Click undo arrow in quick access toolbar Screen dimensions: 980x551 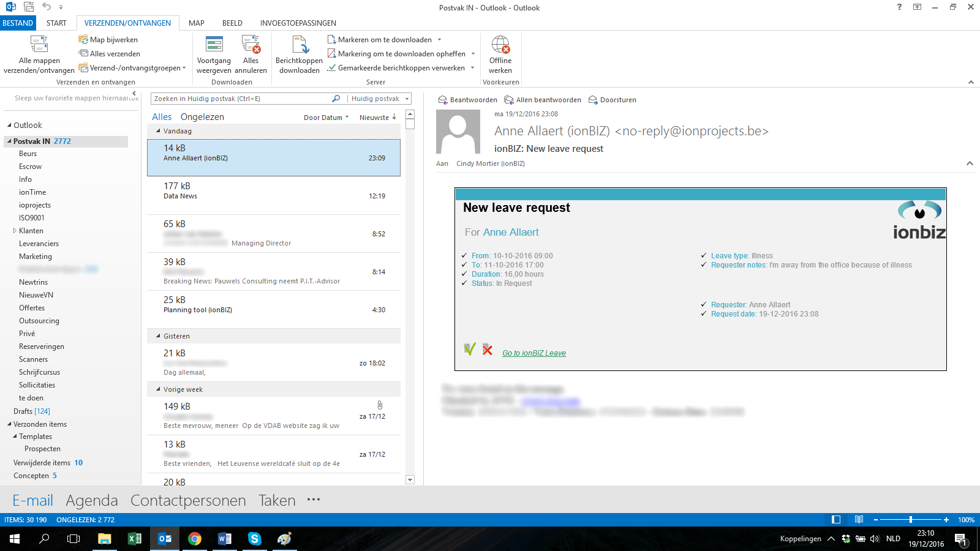[x=47, y=7]
